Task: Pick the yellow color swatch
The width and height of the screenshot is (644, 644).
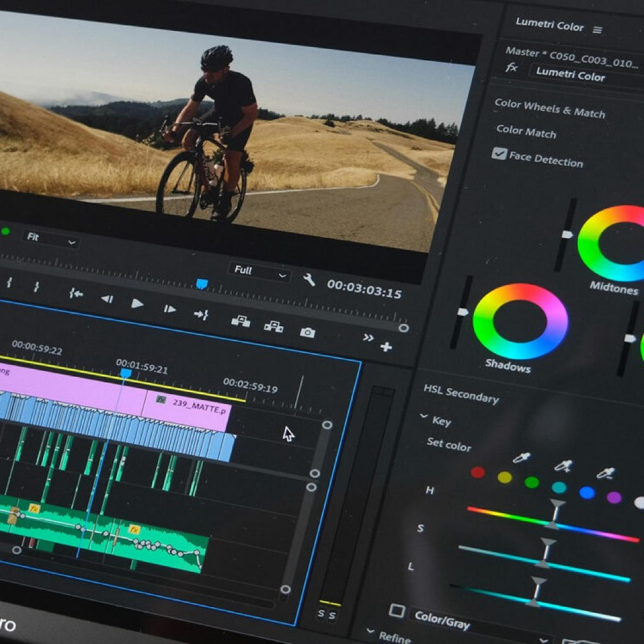Action: (504, 477)
